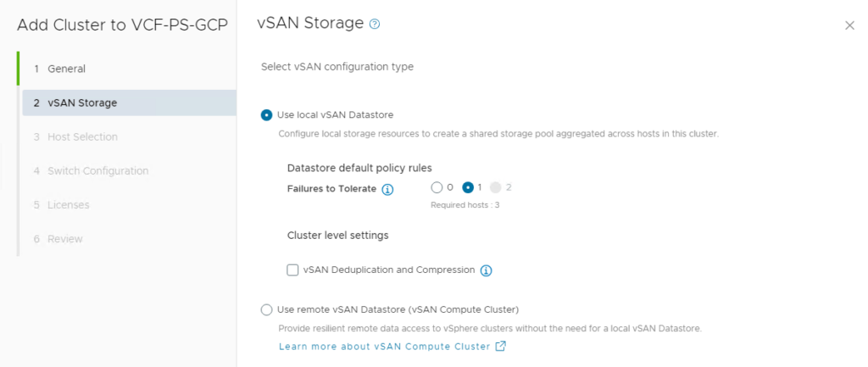Close the Add Cluster wizard dialog
This screenshot has width=868, height=367.
pyautogui.click(x=849, y=25)
